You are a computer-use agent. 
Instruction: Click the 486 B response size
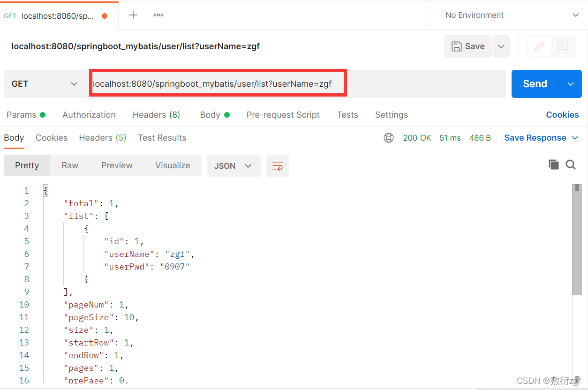pos(480,138)
